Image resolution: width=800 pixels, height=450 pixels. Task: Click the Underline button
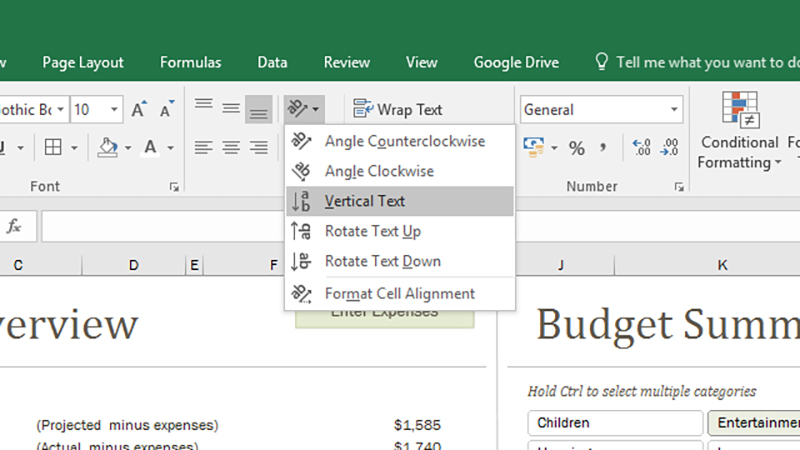click(x=3, y=148)
